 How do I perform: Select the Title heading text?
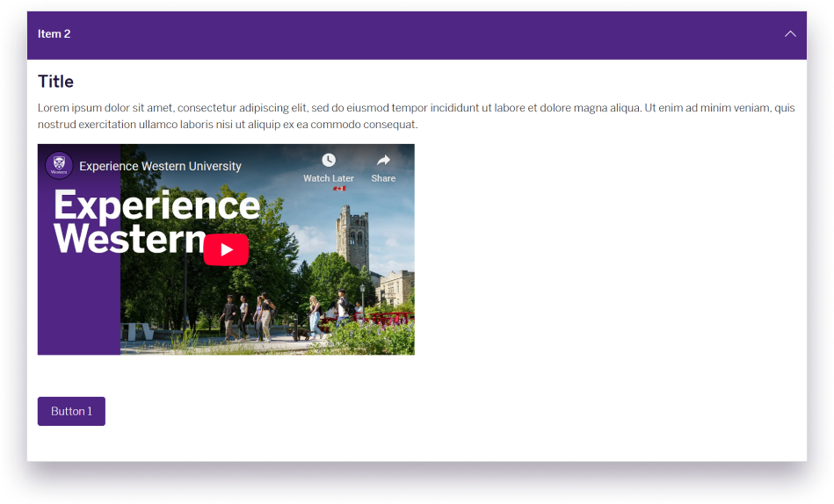(x=56, y=82)
